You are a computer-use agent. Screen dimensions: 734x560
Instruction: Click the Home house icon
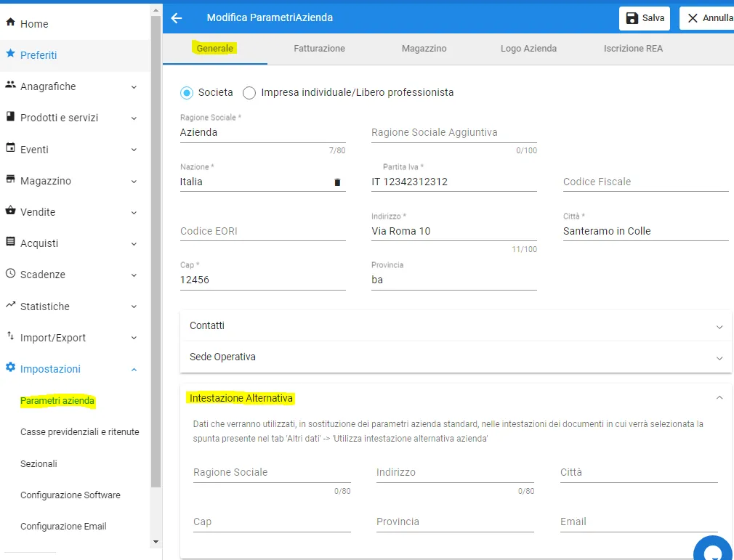pyautogui.click(x=10, y=23)
